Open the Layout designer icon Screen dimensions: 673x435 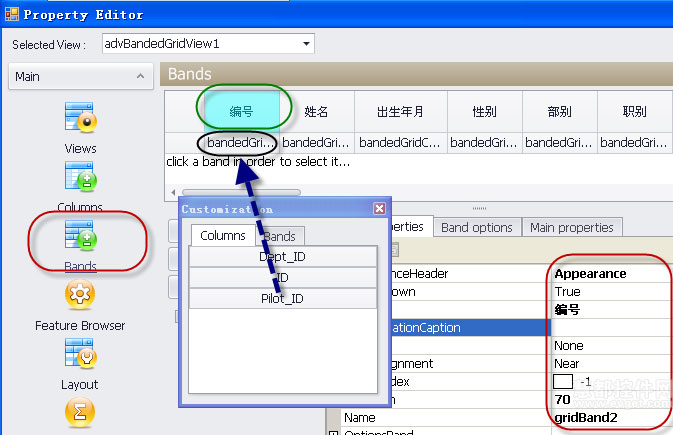click(81, 353)
